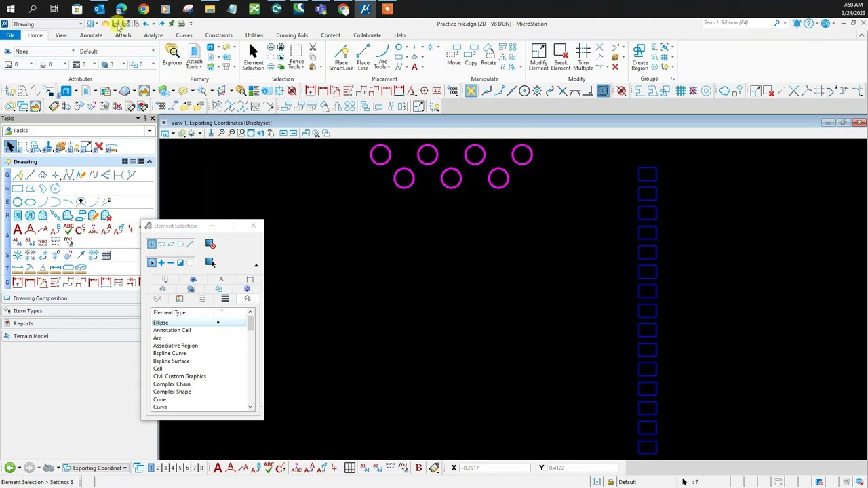868x488 pixels.
Task: Switch to the View ribbon tab
Action: [x=61, y=35]
